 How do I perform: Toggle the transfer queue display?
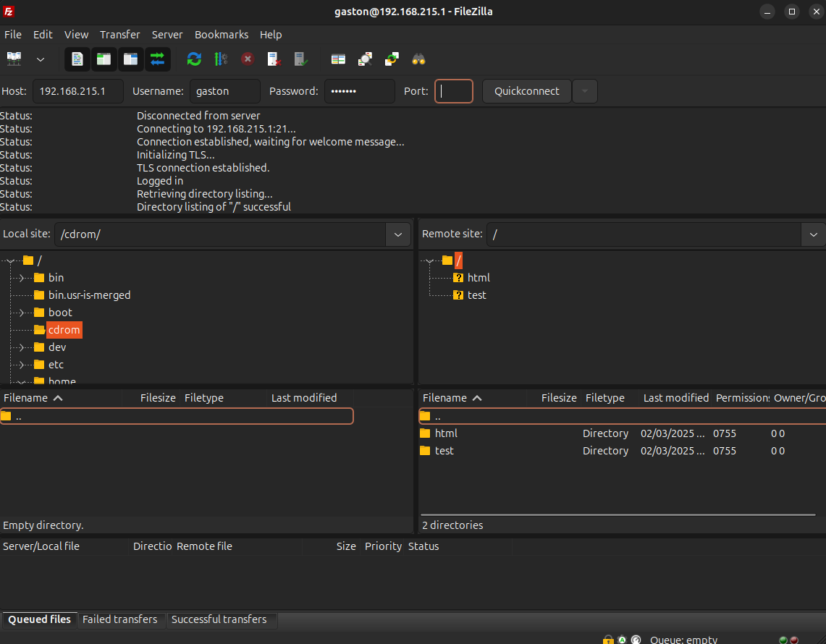pyautogui.click(x=158, y=59)
